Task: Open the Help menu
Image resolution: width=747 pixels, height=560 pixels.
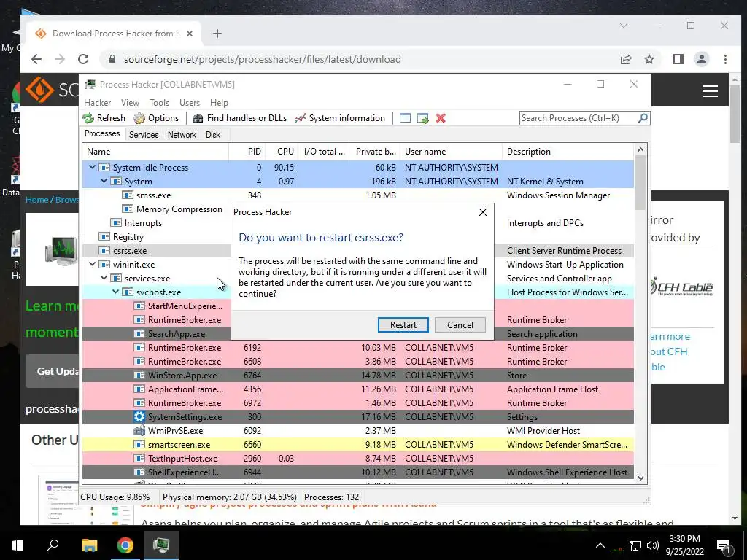Action: pos(219,102)
